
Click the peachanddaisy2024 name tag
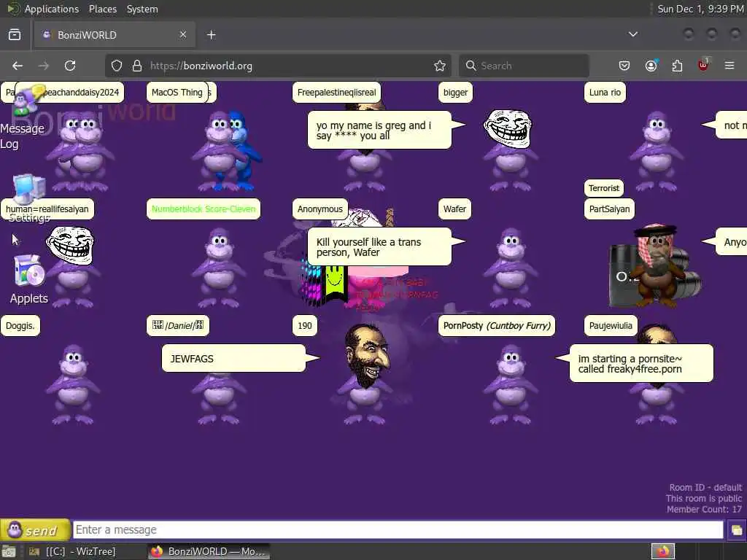tap(80, 93)
